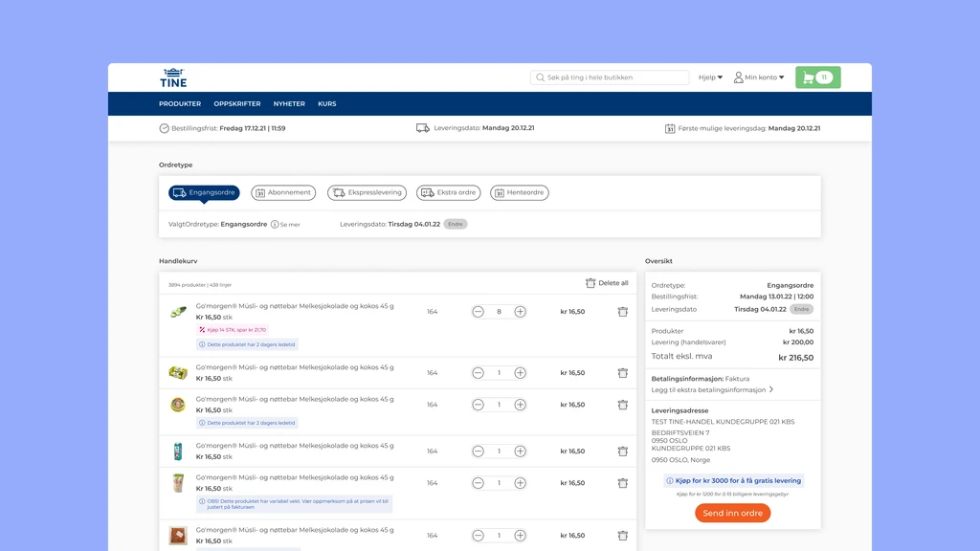The image size is (980, 551).
Task: Increase quantity of the first product with plus
Action: click(x=520, y=312)
